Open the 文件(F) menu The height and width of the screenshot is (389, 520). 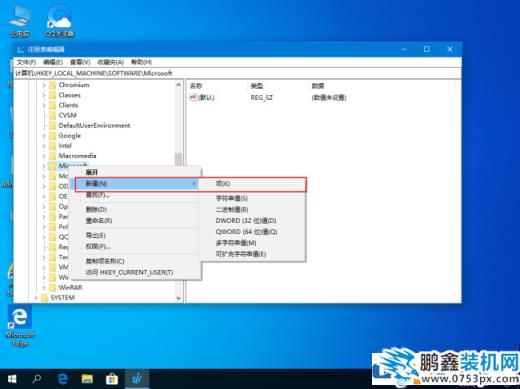[x=26, y=62]
